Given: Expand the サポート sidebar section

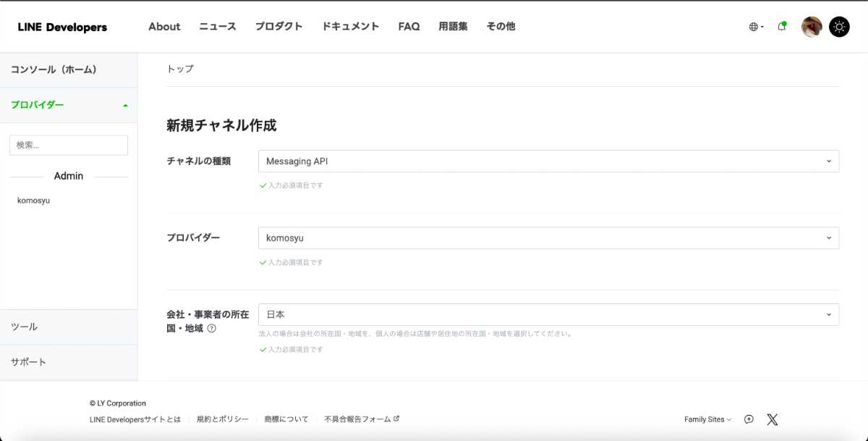Looking at the screenshot, I should point(69,362).
